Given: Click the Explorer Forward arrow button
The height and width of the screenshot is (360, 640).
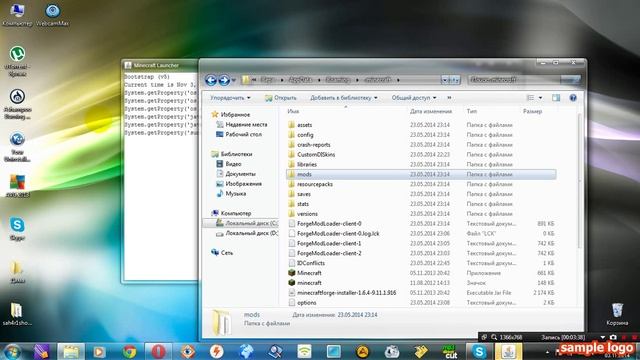Looking at the screenshot, I should tap(224, 80).
